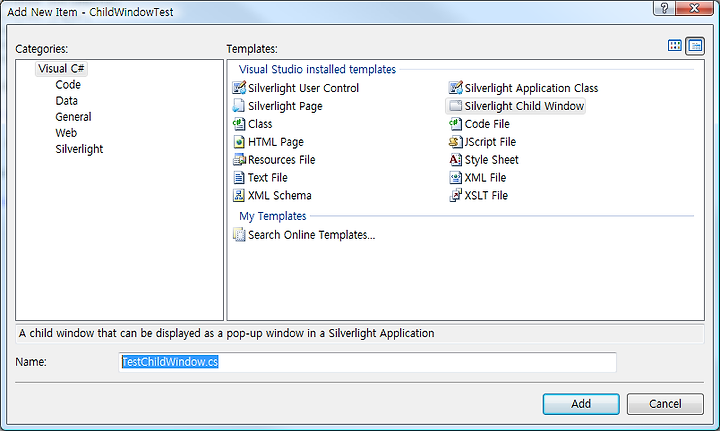This screenshot has height=431, width=720.
Task: Select the Code category
Action: point(68,85)
